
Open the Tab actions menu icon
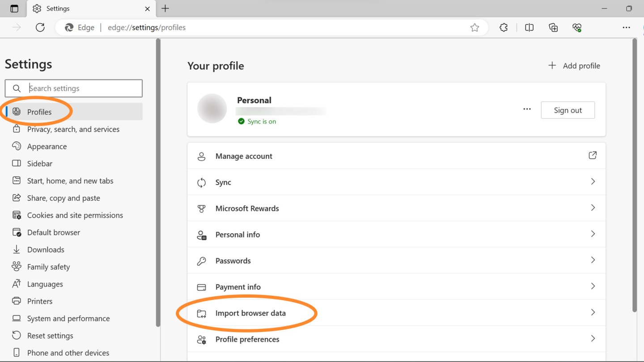pyautogui.click(x=14, y=8)
